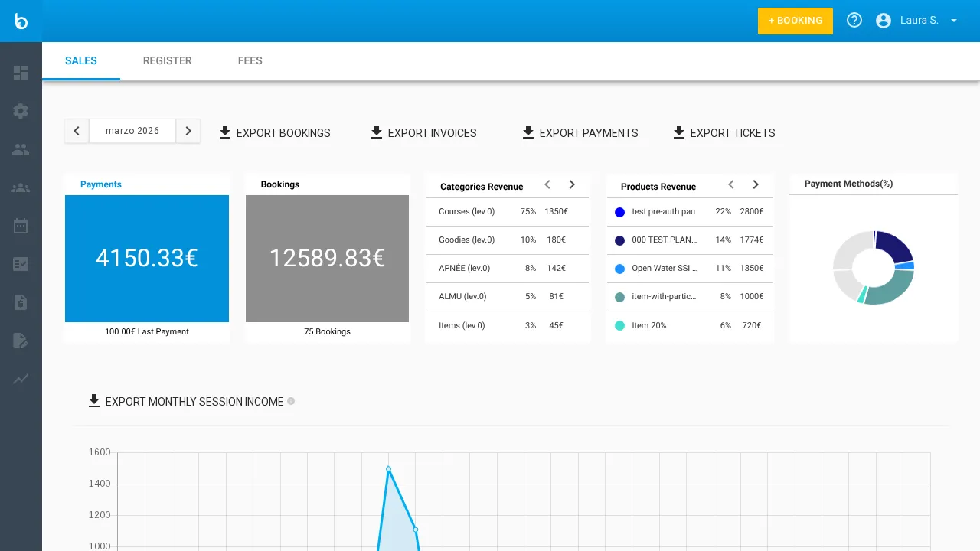The image size is (980, 551).
Task: Click Export Invoices
Action: click(423, 132)
